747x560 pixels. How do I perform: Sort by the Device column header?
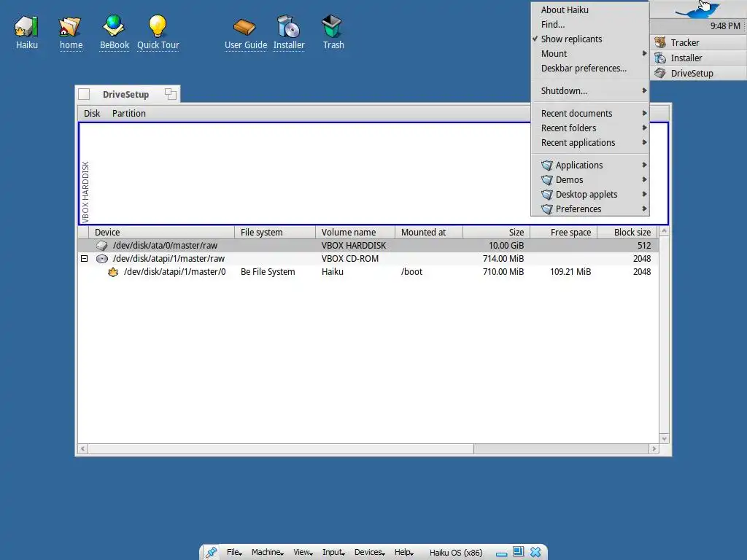point(161,233)
